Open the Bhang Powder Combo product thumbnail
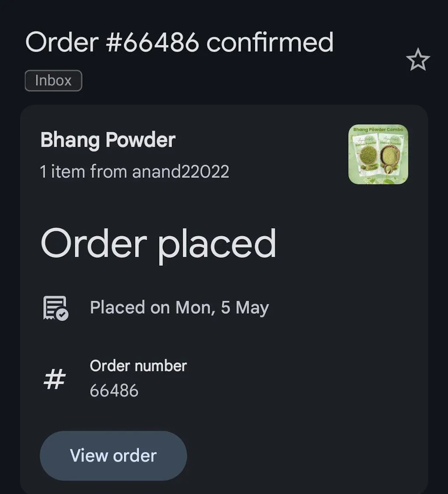 pyautogui.click(x=378, y=154)
